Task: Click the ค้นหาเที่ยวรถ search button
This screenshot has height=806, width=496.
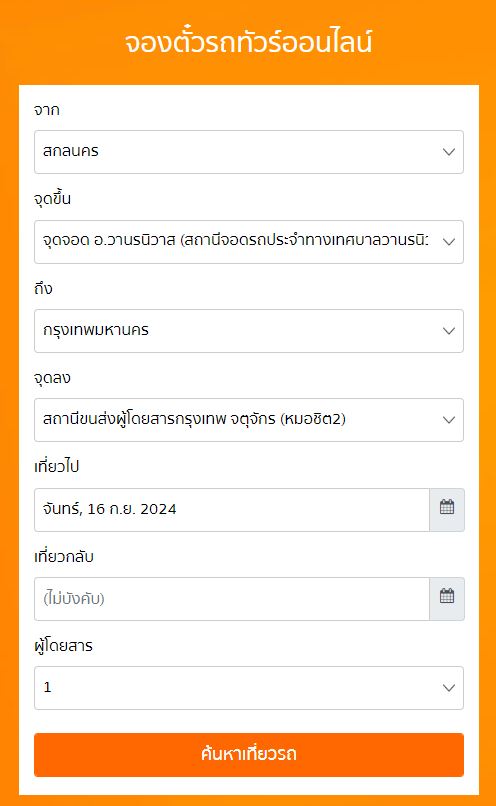Action: pos(249,755)
